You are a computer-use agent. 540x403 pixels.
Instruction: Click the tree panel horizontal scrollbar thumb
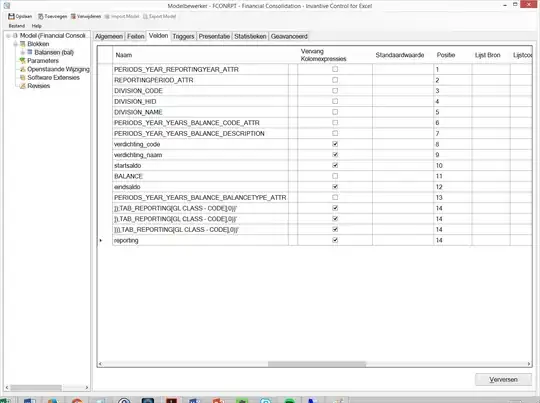[x=35, y=388]
